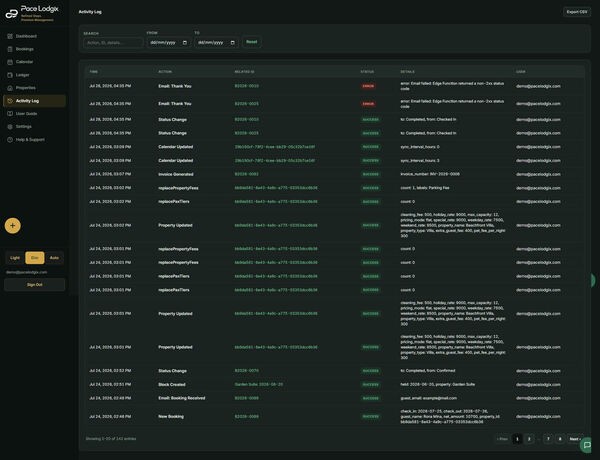Go to page 2 in pagination

click(x=529, y=439)
